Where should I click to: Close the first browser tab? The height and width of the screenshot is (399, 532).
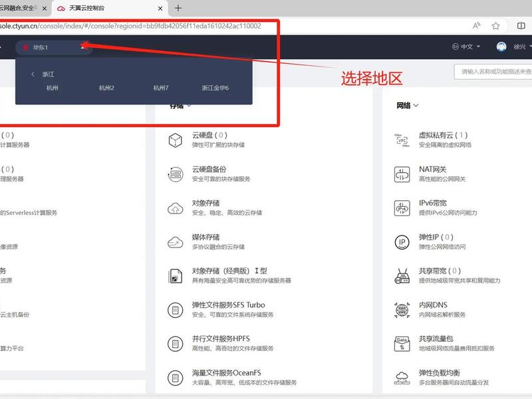(x=44, y=9)
